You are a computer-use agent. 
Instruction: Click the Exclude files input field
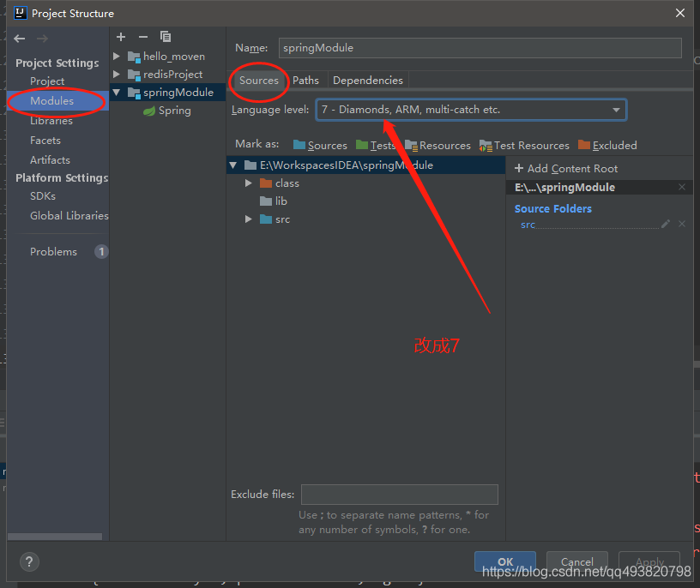coord(399,495)
